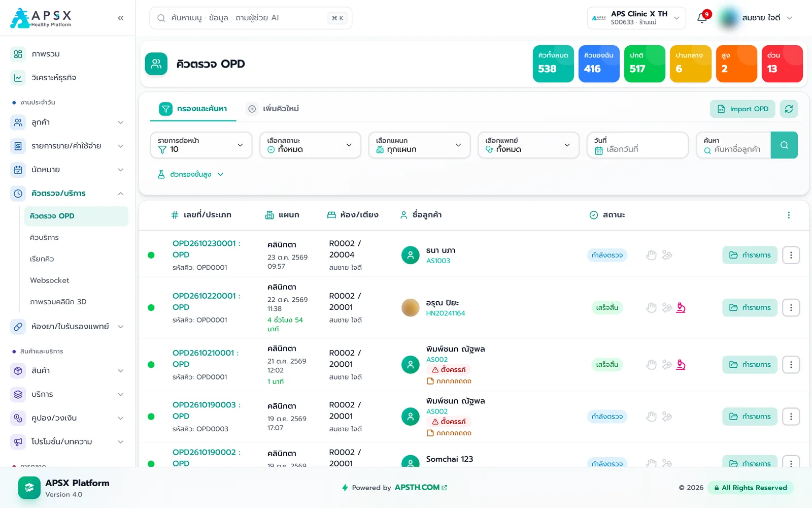
Task: Open รายการต่อหน้า dropdown
Action: (201, 145)
